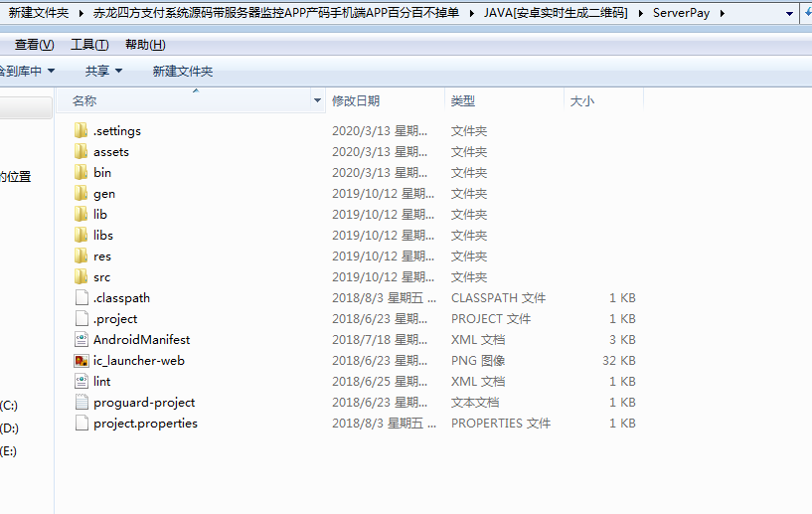Click the 2018/7/18 date of AndroidManifest

380,339
